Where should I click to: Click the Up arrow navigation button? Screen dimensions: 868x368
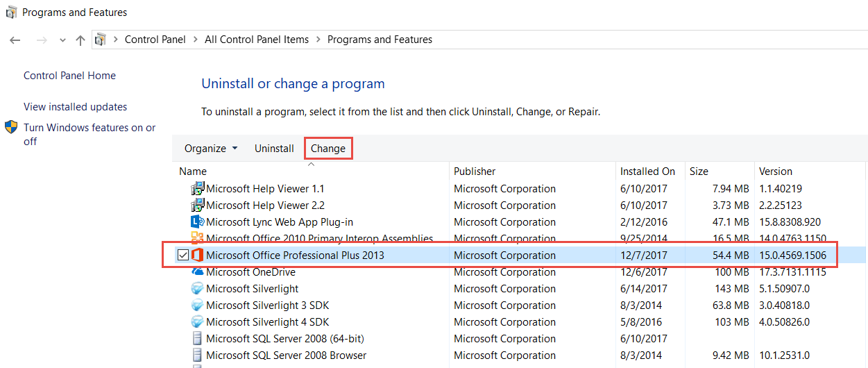tap(80, 40)
